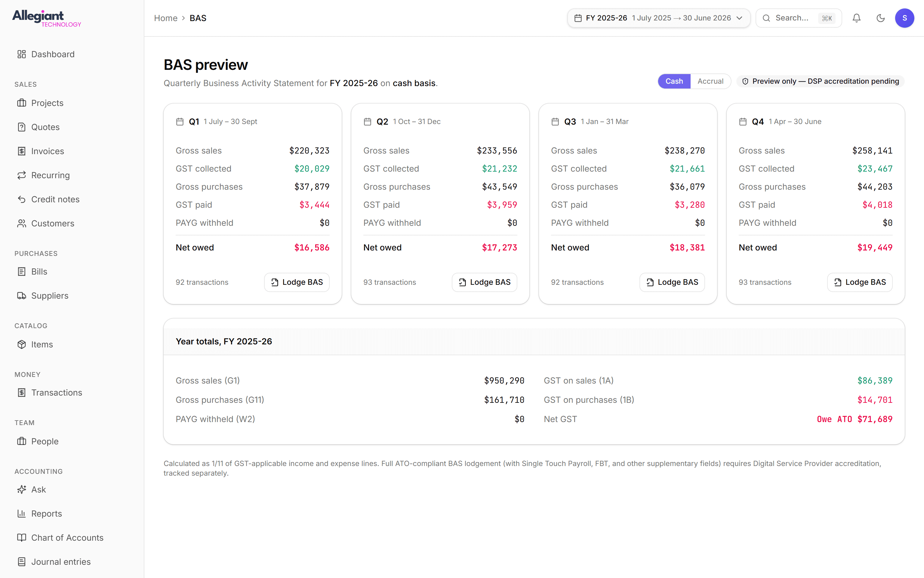Click the Invoices dollar-receipt icon
Screen dimensions: 924x578
(x=21, y=151)
